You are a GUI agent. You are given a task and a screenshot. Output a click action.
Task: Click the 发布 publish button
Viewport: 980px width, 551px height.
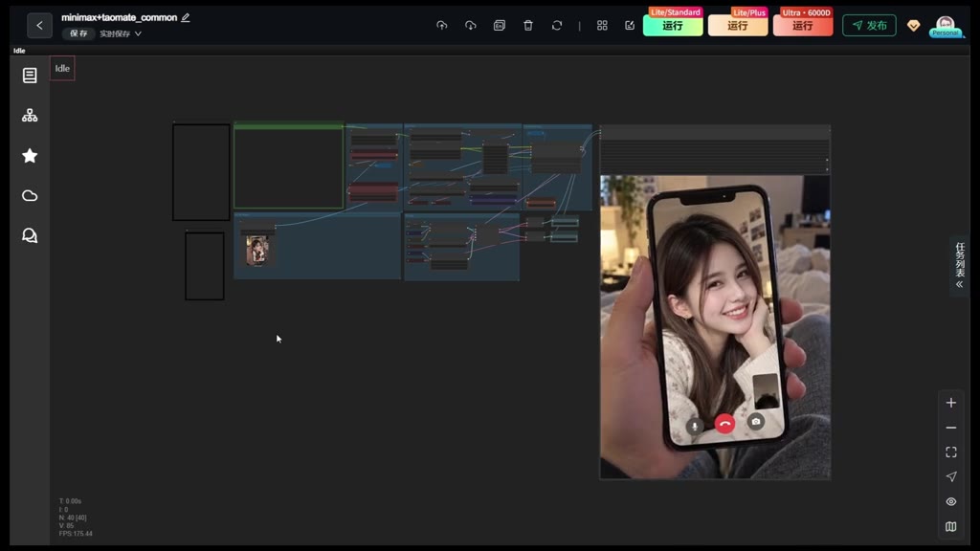tap(869, 26)
